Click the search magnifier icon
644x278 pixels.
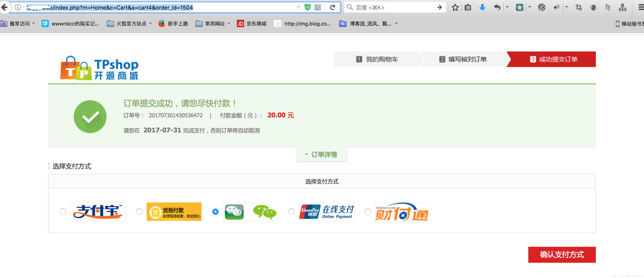click(350, 8)
